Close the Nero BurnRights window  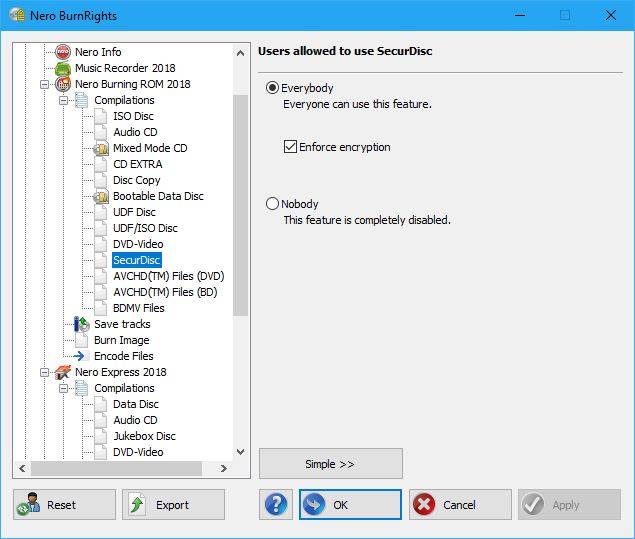[611, 15]
